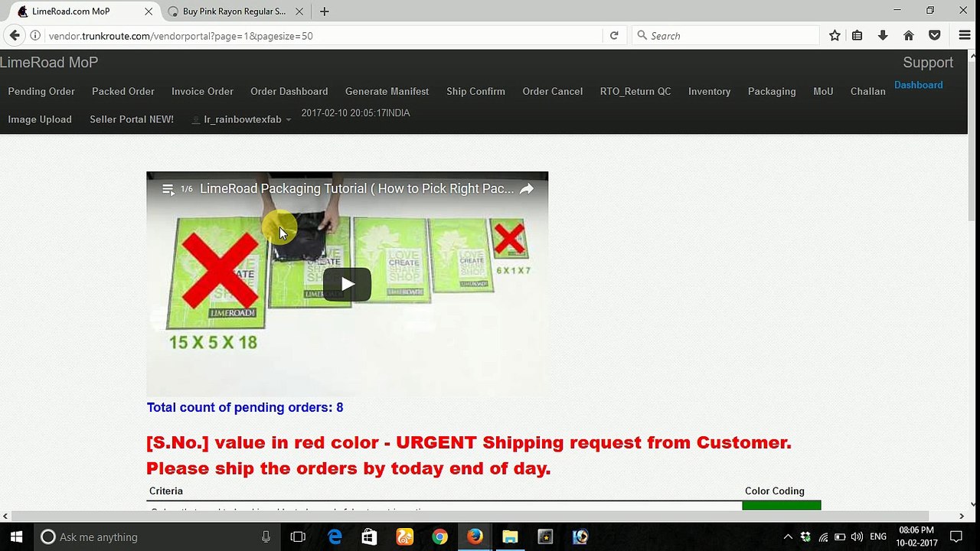980x551 pixels.
Task: Click the Criteria column header
Action: point(166,491)
